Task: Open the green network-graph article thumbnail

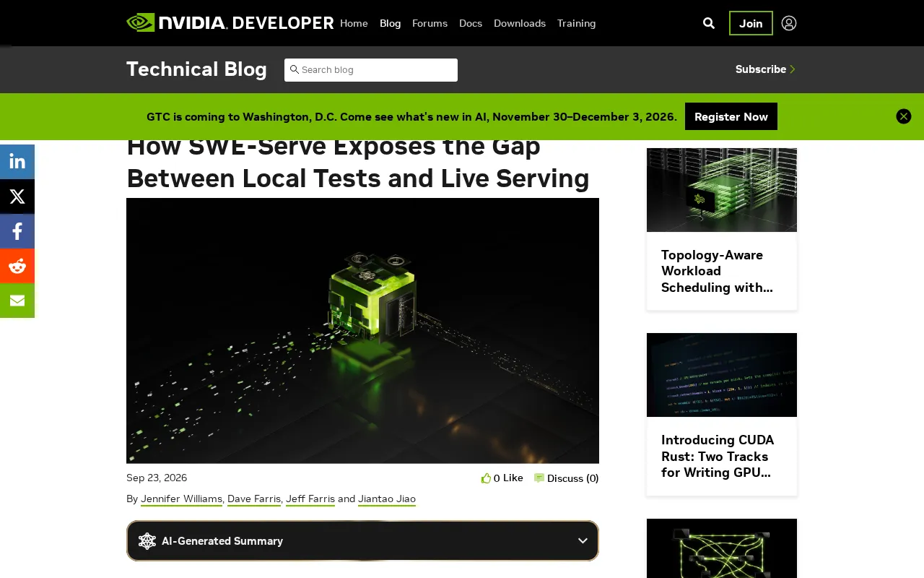Action: (x=722, y=548)
